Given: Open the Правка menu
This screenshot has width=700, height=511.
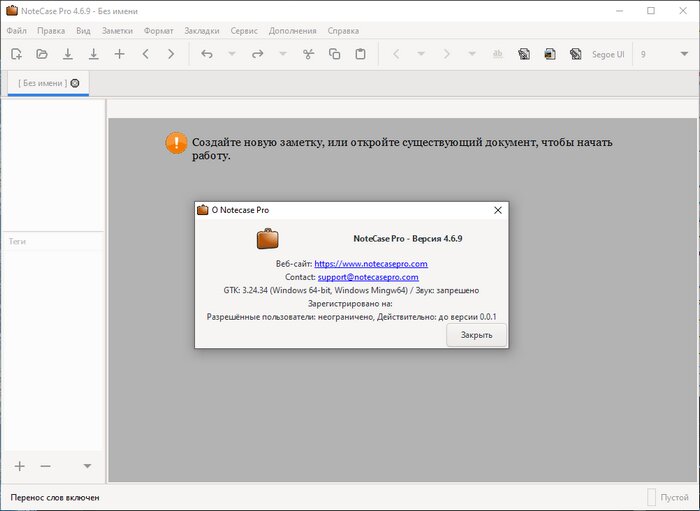Looking at the screenshot, I should pos(51,31).
